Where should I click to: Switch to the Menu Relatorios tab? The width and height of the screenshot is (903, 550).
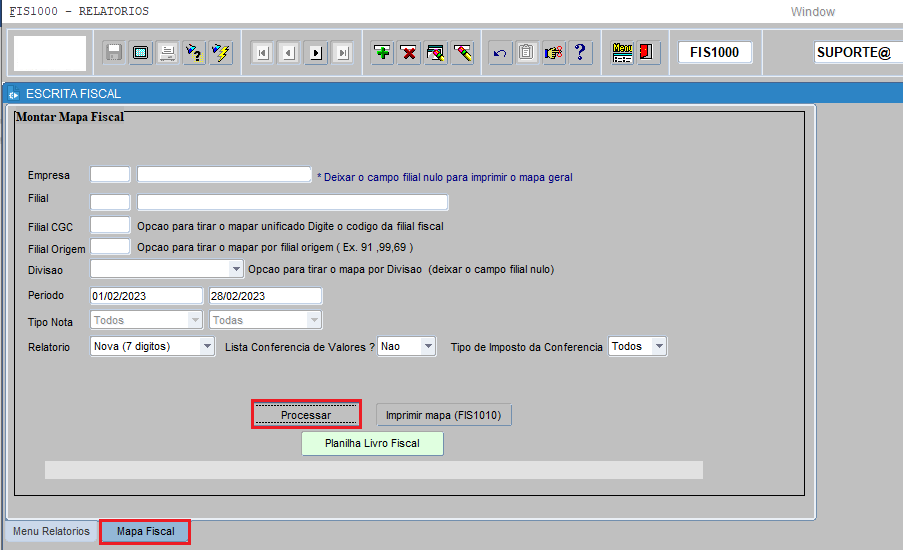click(x=51, y=531)
